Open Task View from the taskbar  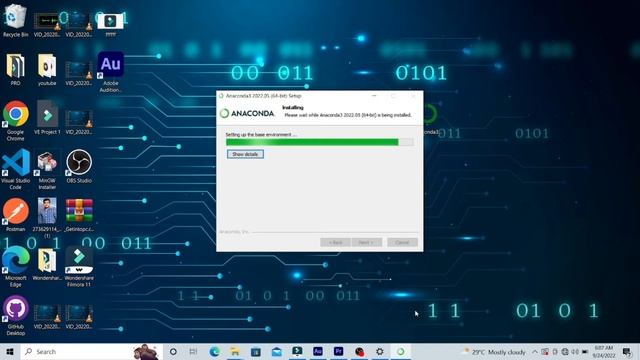click(193, 351)
